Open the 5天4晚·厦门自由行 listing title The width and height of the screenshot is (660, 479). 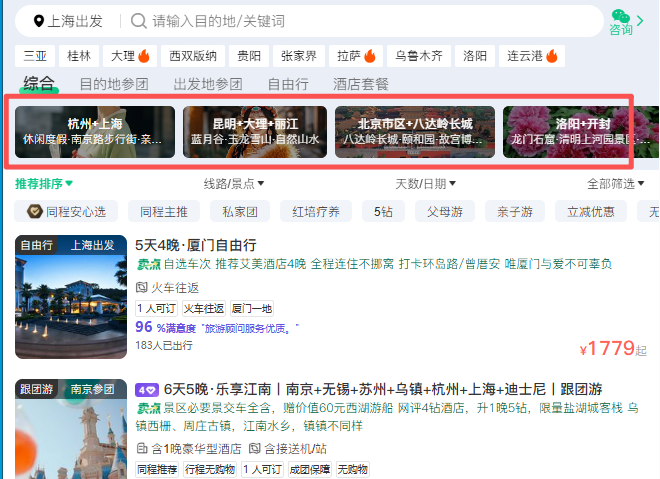[196, 245]
